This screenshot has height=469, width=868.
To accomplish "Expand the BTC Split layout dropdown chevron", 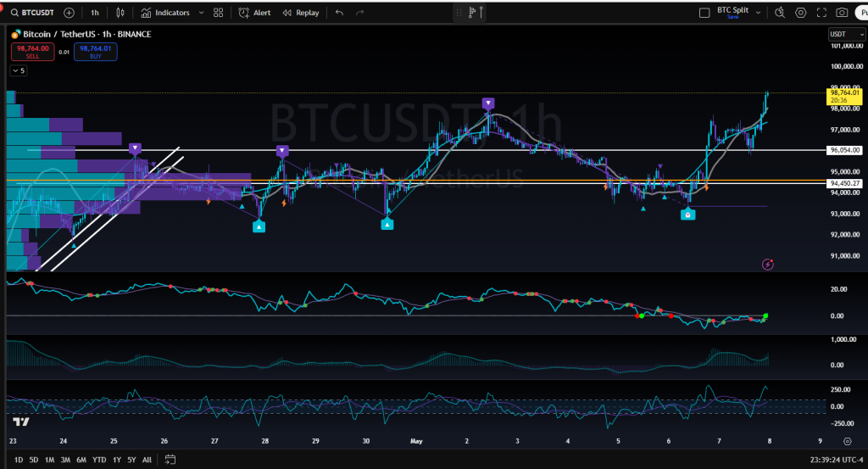I will [758, 12].
